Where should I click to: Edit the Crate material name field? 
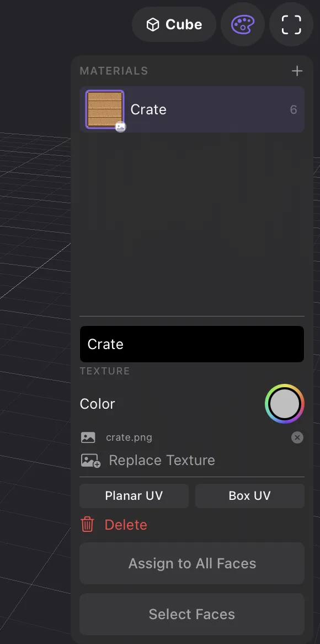(192, 344)
